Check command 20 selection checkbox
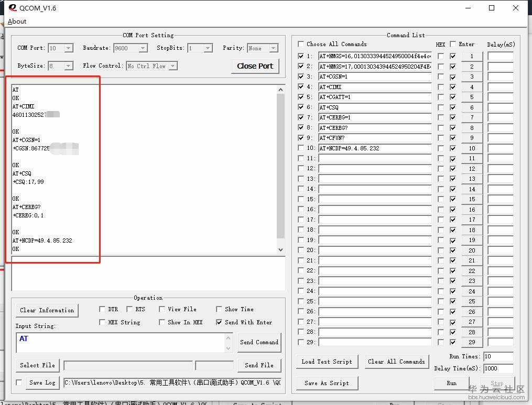This screenshot has height=405, width=532. 301,250
